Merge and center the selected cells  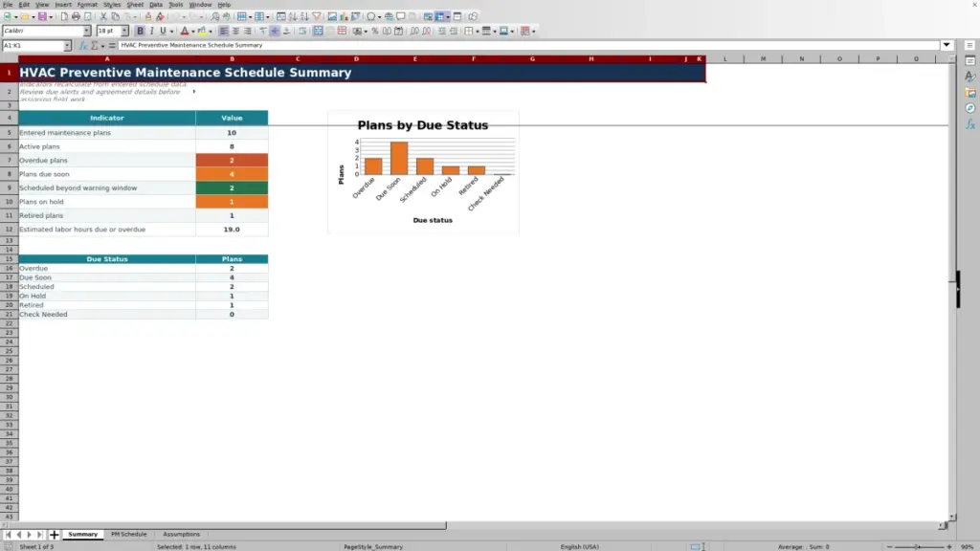318,31
